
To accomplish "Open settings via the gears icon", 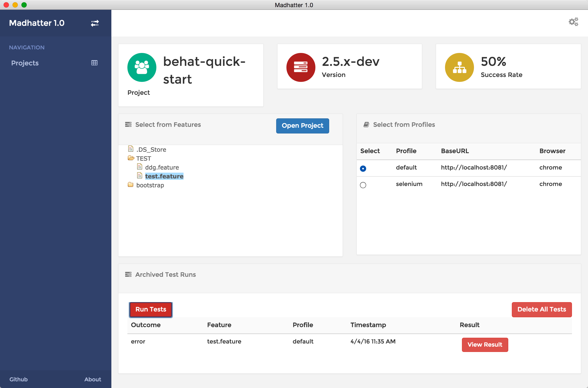I will (573, 22).
